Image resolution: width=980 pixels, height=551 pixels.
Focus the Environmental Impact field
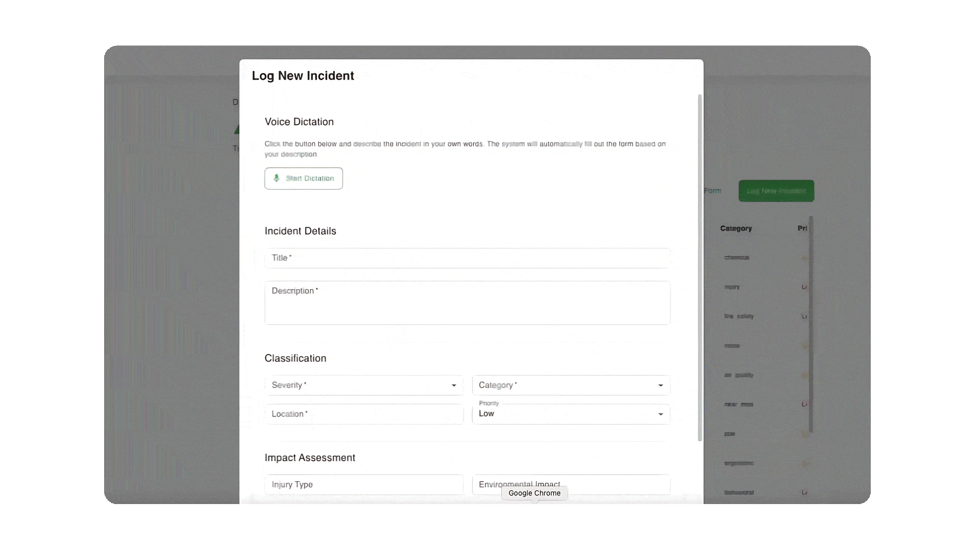(571, 485)
